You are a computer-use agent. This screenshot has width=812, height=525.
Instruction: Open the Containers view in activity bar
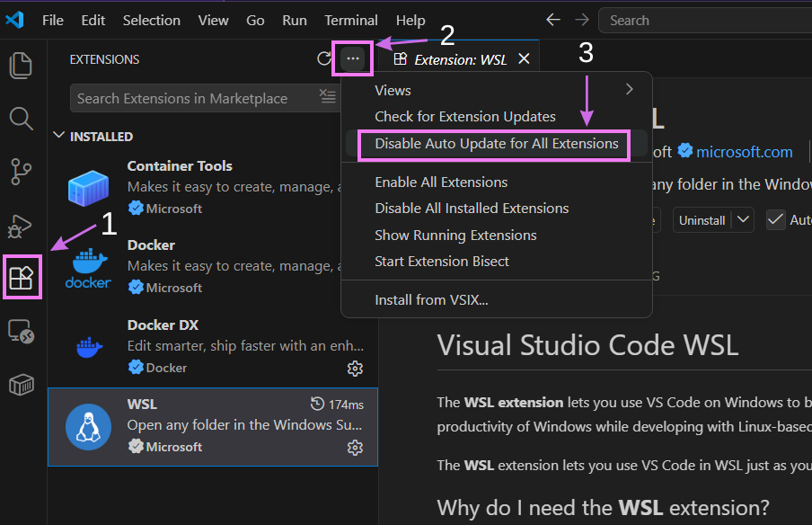(x=22, y=385)
